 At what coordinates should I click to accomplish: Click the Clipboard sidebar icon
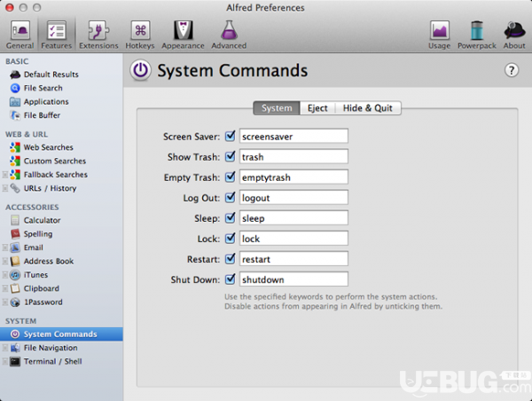[x=15, y=288]
